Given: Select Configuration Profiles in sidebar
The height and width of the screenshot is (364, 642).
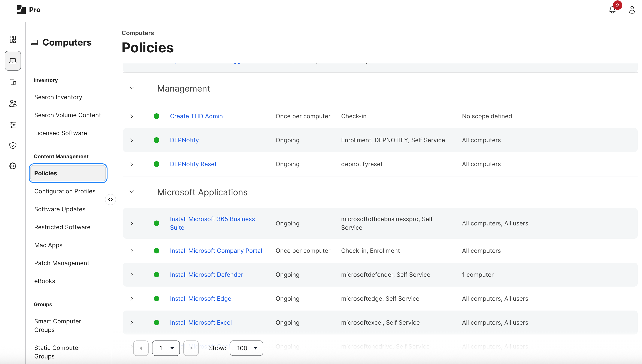Looking at the screenshot, I should (65, 191).
